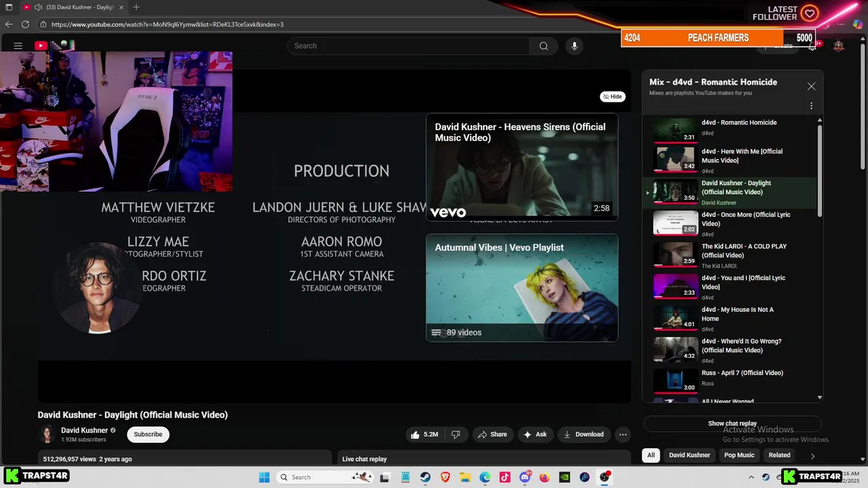868x488 pixels.
Task: Open Heavens Sirens end screen video
Action: [x=522, y=167]
